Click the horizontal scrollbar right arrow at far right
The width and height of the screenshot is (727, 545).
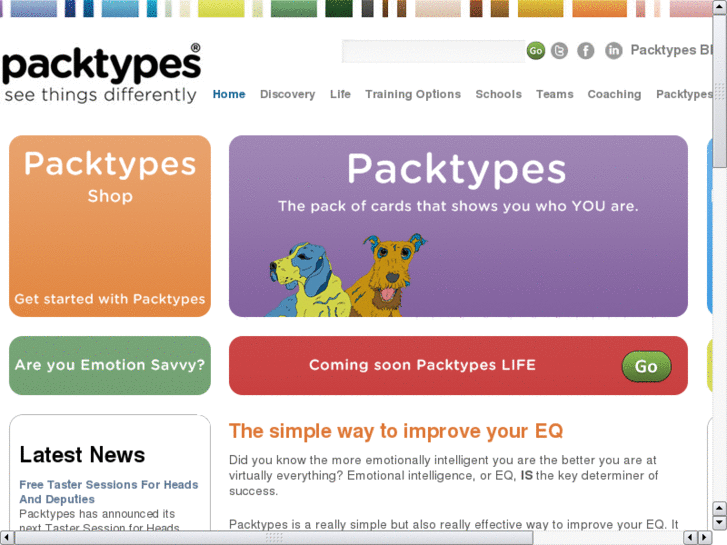coord(705,538)
